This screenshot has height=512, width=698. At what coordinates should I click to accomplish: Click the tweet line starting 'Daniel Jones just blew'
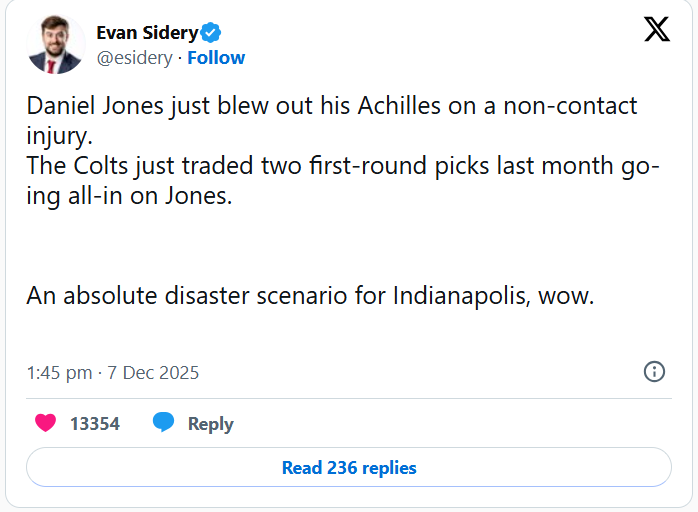tap(332, 106)
